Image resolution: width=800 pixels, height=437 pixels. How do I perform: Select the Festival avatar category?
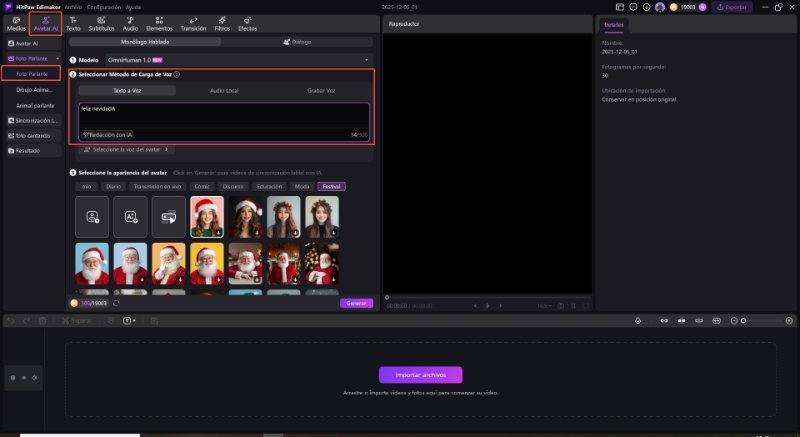(x=331, y=187)
